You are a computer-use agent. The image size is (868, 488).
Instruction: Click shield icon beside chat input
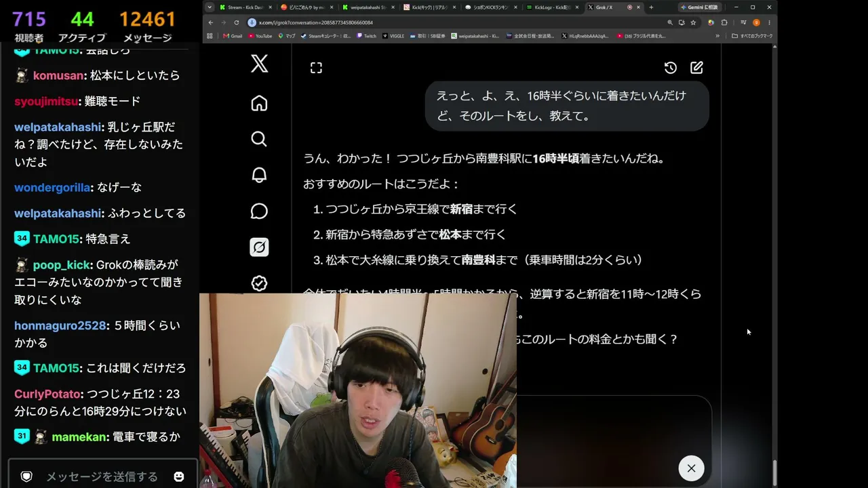tap(26, 476)
